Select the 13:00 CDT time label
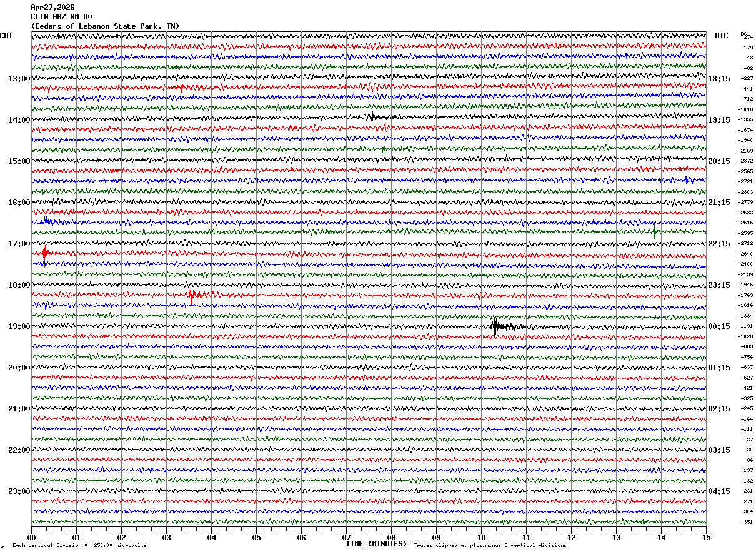The height and width of the screenshot is (554, 756). [x=19, y=79]
